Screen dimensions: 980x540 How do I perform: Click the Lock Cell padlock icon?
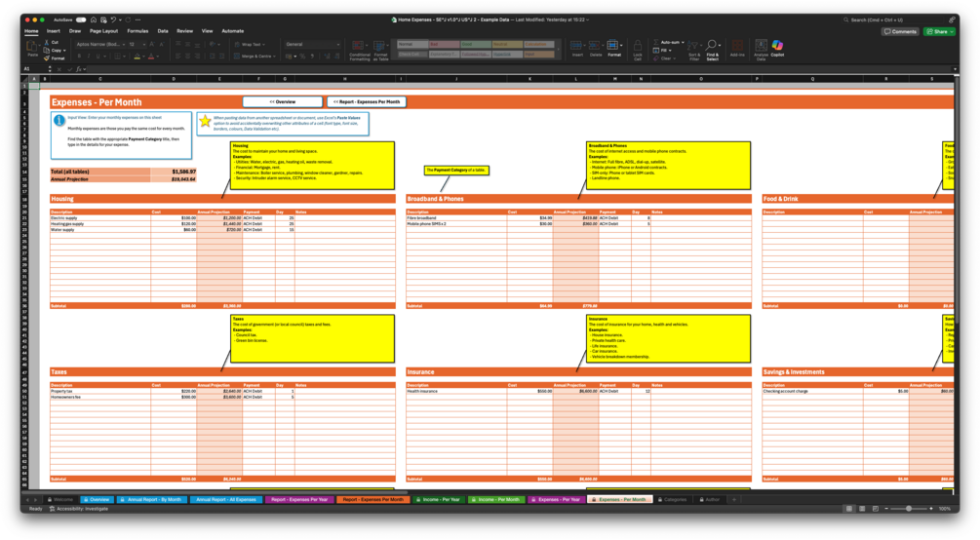click(x=638, y=46)
